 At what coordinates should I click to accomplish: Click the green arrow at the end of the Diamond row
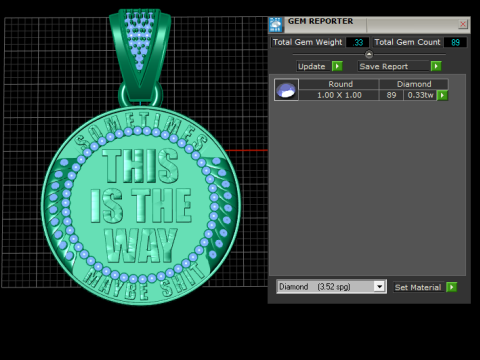[442, 95]
